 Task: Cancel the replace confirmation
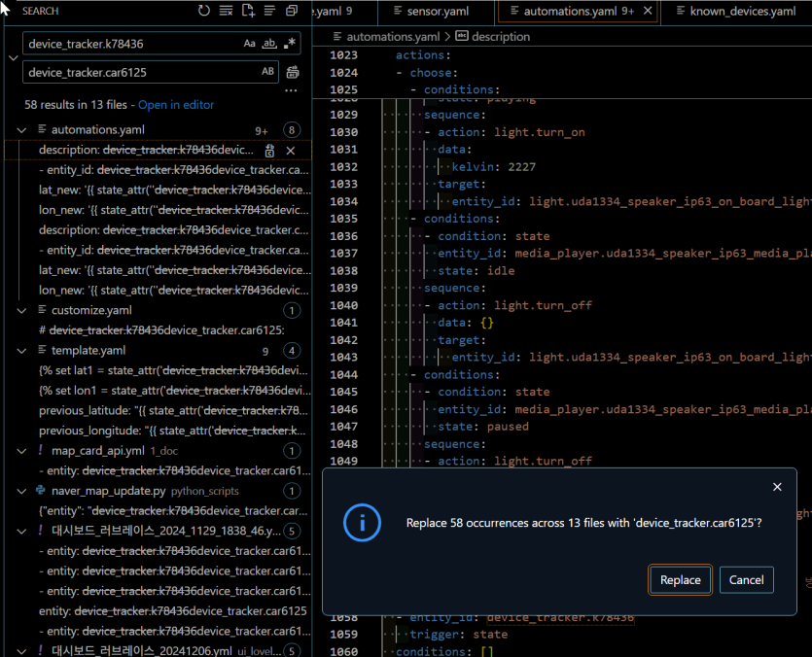click(746, 580)
